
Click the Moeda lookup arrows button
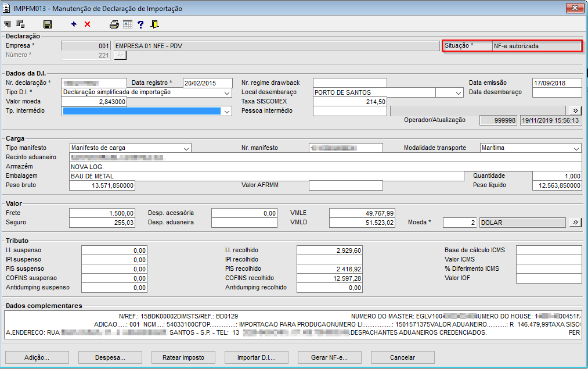[x=575, y=223]
